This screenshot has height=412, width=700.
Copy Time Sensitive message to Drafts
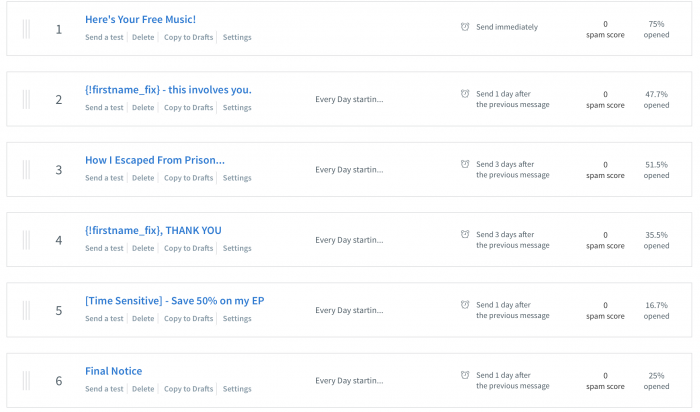[x=188, y=319]
